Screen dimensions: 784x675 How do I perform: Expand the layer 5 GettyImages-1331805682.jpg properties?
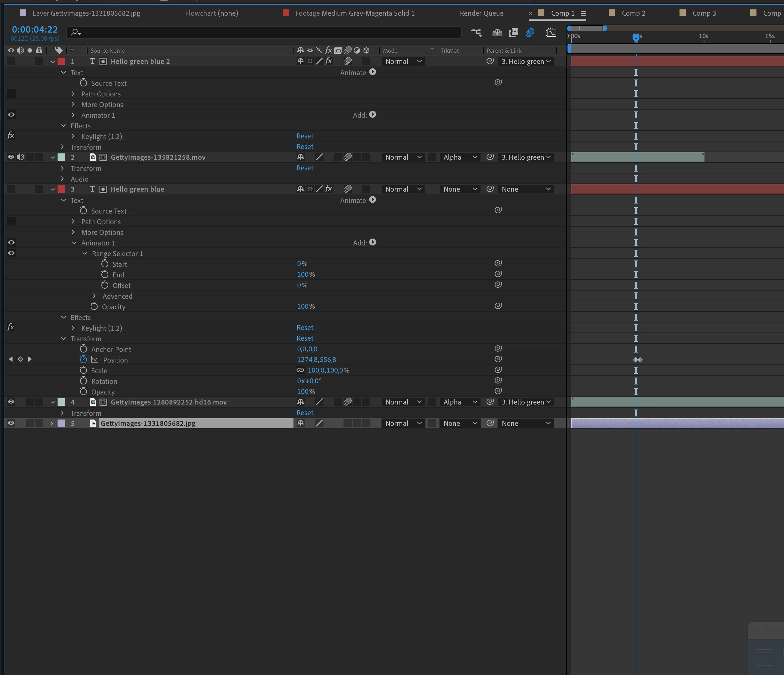tap(52, 423)
